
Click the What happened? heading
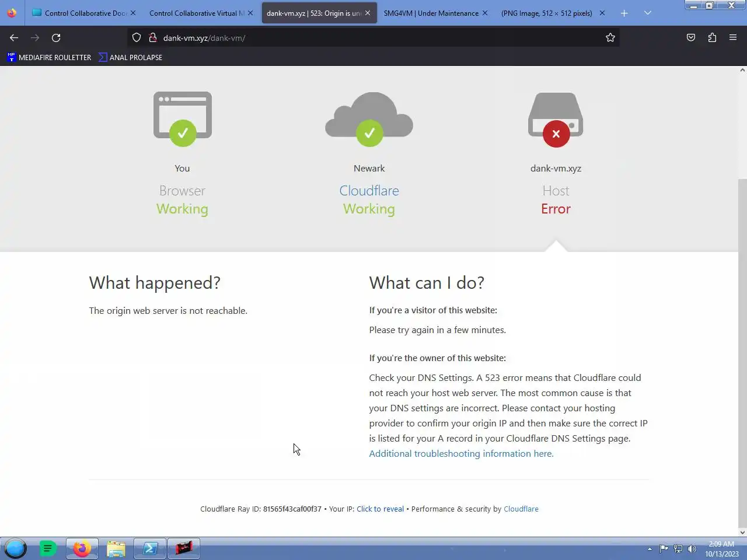pyautogui.click(x=155, y=283)
